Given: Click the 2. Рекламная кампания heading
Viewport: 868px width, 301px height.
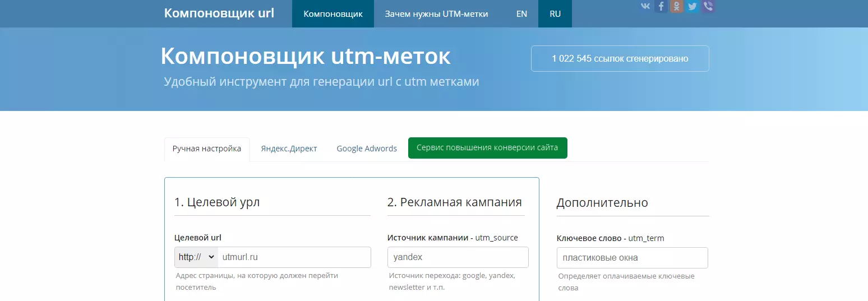Looking at the screenshot, I should pos(455,202).
